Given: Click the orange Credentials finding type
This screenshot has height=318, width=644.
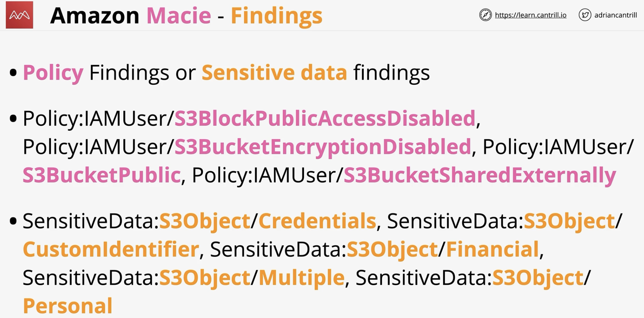Looking at the screenshot, I should (x=317, y=221).
